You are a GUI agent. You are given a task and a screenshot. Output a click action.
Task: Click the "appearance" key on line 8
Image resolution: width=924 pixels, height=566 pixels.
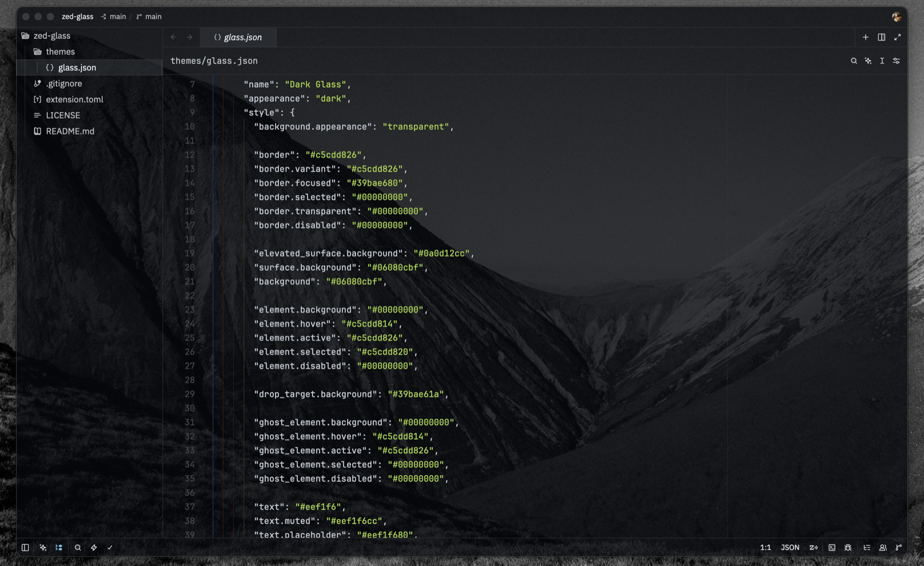(274, 99)
